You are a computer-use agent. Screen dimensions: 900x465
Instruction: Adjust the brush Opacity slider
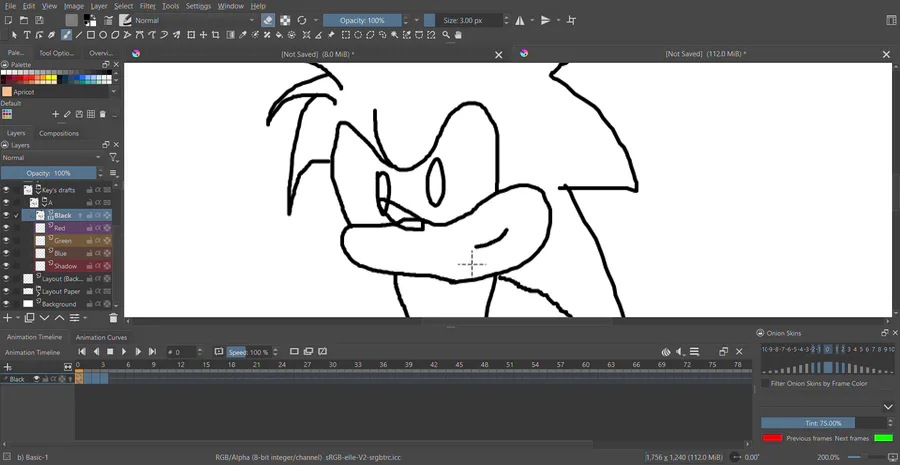tap(362, 20)
